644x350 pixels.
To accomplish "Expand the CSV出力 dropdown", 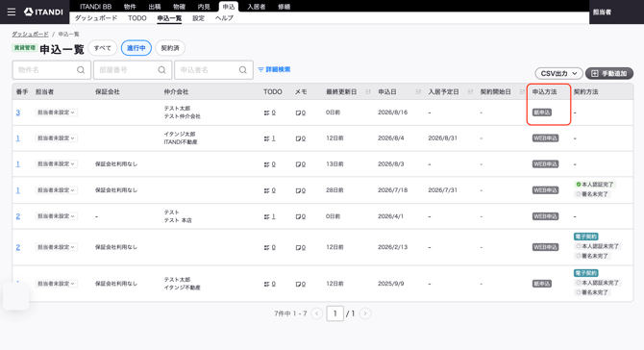I will (x=558, y=73).
